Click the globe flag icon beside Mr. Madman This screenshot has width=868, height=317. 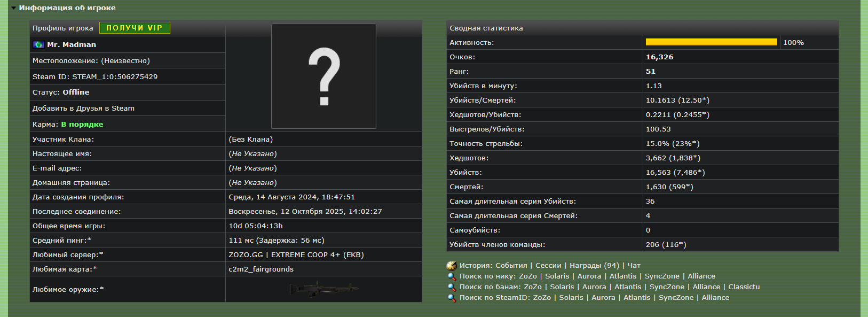point(38,45)
